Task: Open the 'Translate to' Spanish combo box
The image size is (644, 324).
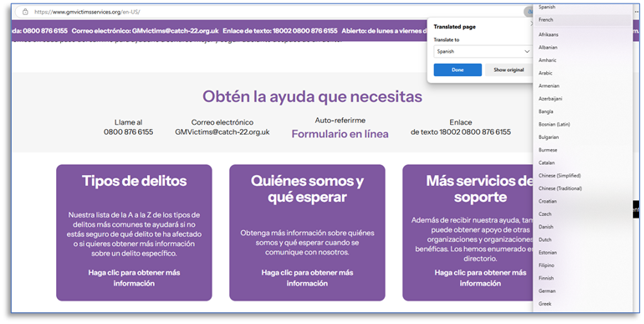Action: pyautogui.click(x=483, y=51)
